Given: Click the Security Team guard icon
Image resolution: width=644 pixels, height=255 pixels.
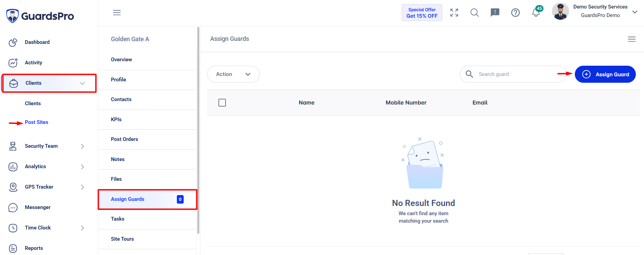Looking at the screenshot, I should pos(13,146).
